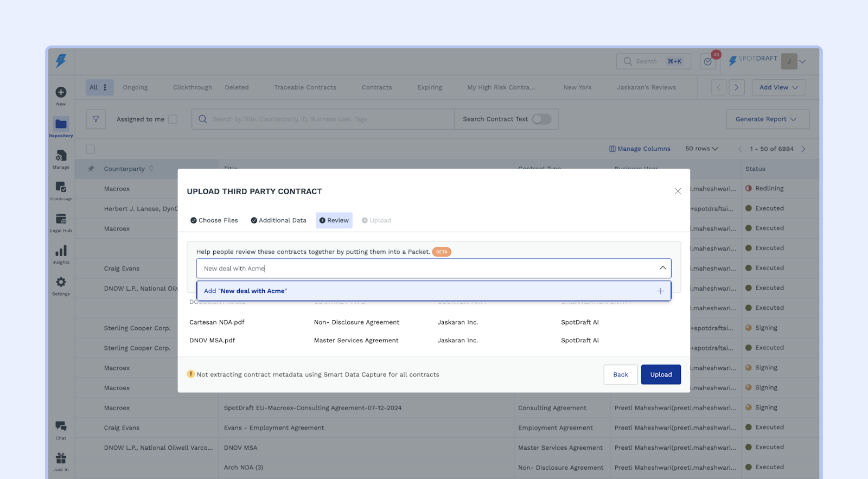This screenshot has width=868, height=479.
Task: Check the Assigned to me checkbox
Action: tap(173, 119)
